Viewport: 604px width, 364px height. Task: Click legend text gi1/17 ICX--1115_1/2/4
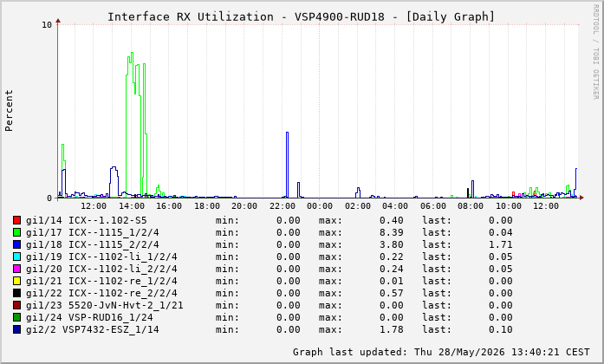click(93, 232)
